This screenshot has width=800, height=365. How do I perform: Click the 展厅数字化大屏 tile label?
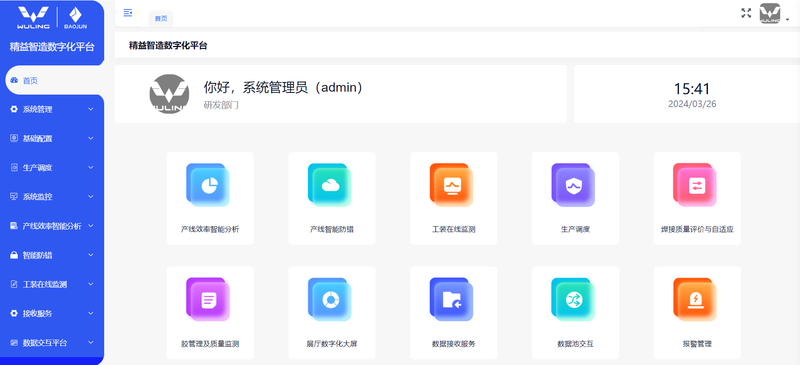(332, 344)
